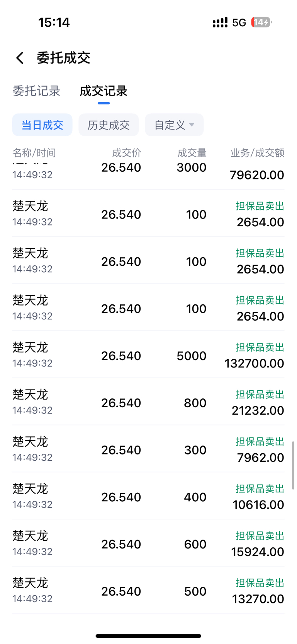Open the 自定义 dropdown arrow
This screenshot has height=644, width=297.
pyautogui.click(x=192, y=125)
